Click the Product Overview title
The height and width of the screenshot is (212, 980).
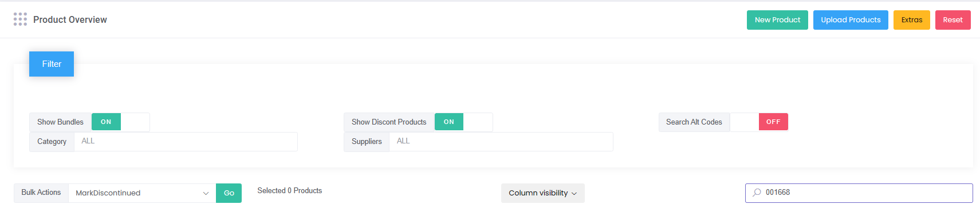click(70, 19)
